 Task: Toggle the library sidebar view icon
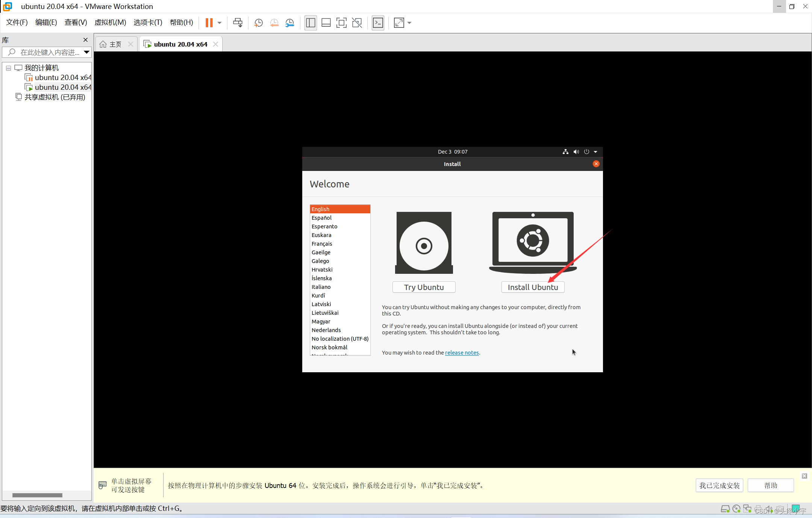311,23
